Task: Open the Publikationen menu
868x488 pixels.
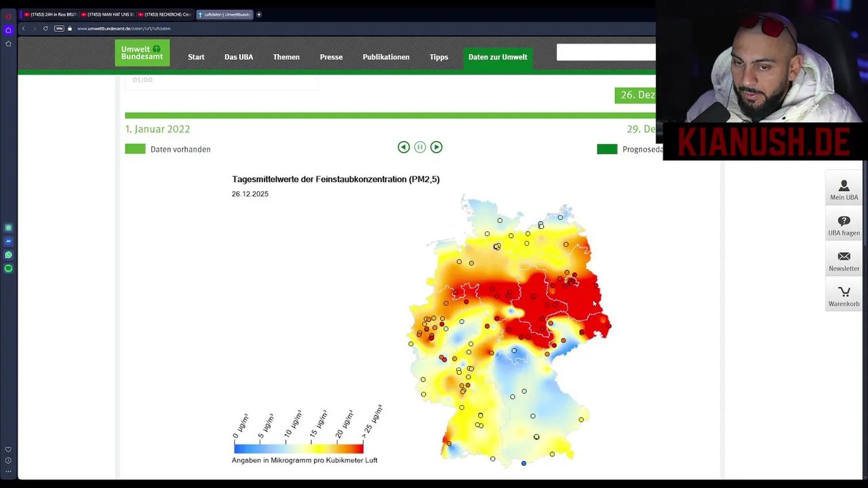Action: 386,57
